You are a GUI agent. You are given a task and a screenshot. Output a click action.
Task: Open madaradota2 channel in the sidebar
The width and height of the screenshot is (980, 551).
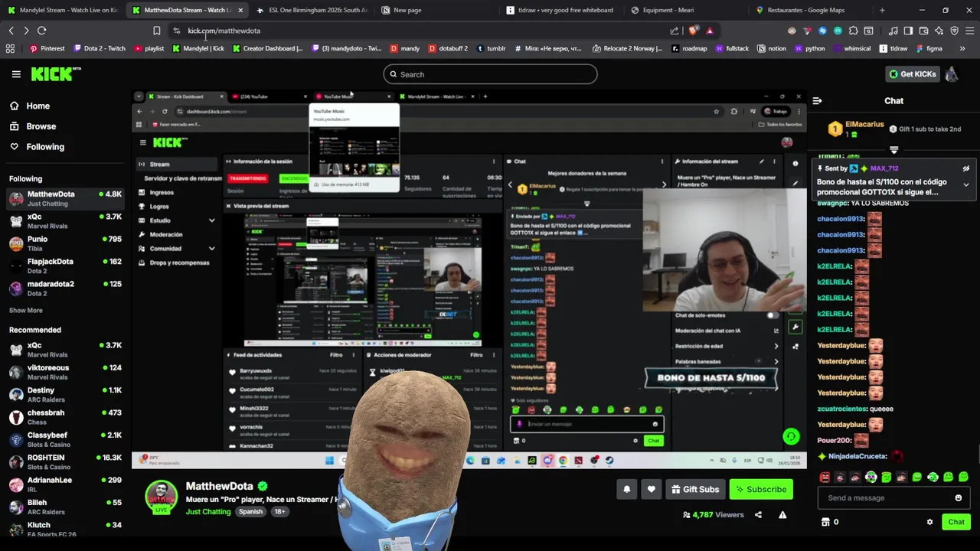65,288
